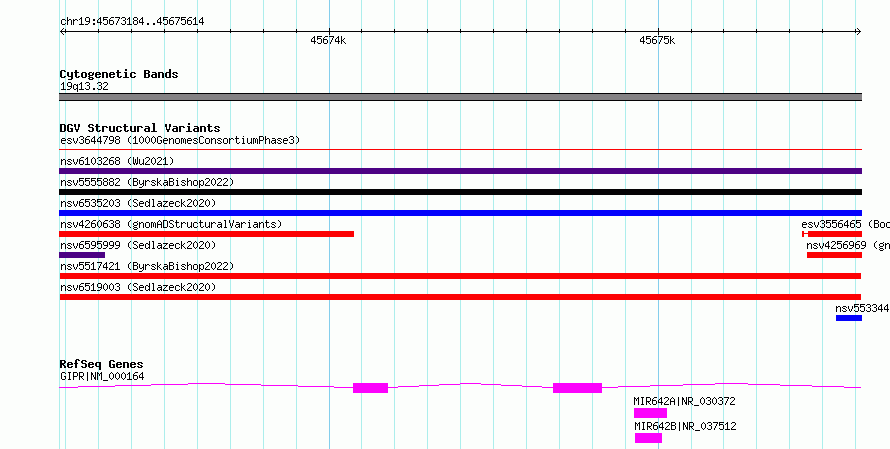Select the red esv3556465 variant bar

click(832, 234)
